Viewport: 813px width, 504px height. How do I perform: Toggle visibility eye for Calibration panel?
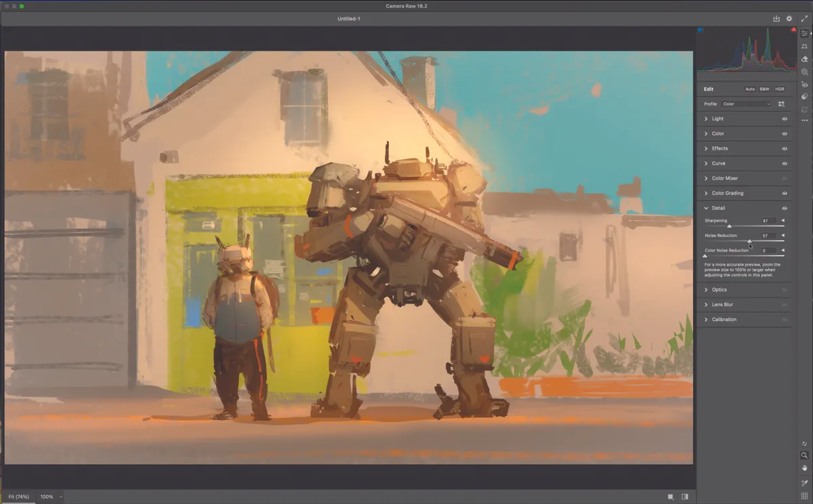pos(785,319)
